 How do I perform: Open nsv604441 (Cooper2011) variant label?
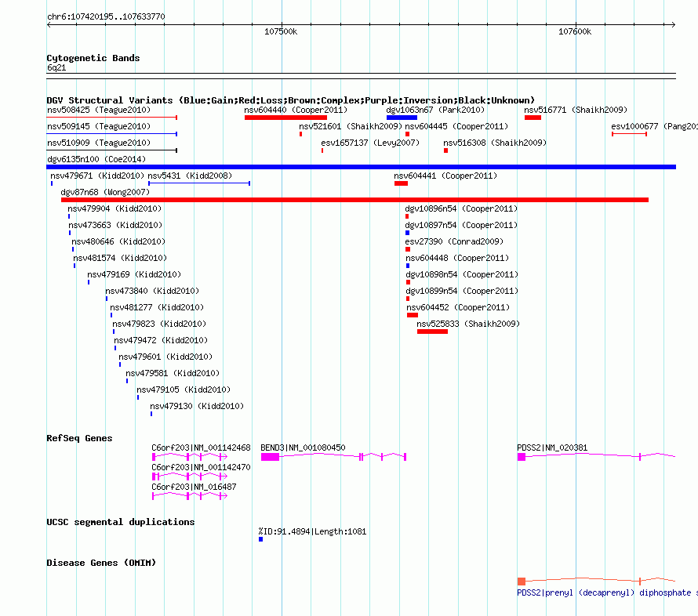click(445, 176)
